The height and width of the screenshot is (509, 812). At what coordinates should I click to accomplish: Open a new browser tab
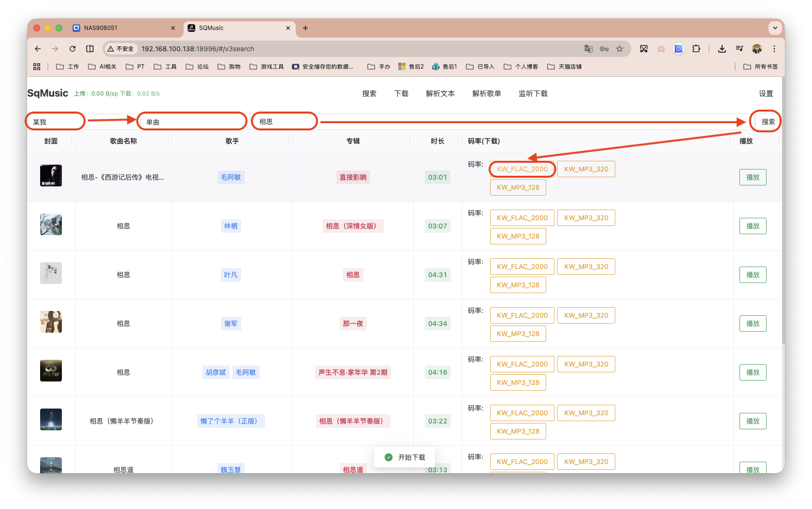pyautogui.click(x=305, y=28)
